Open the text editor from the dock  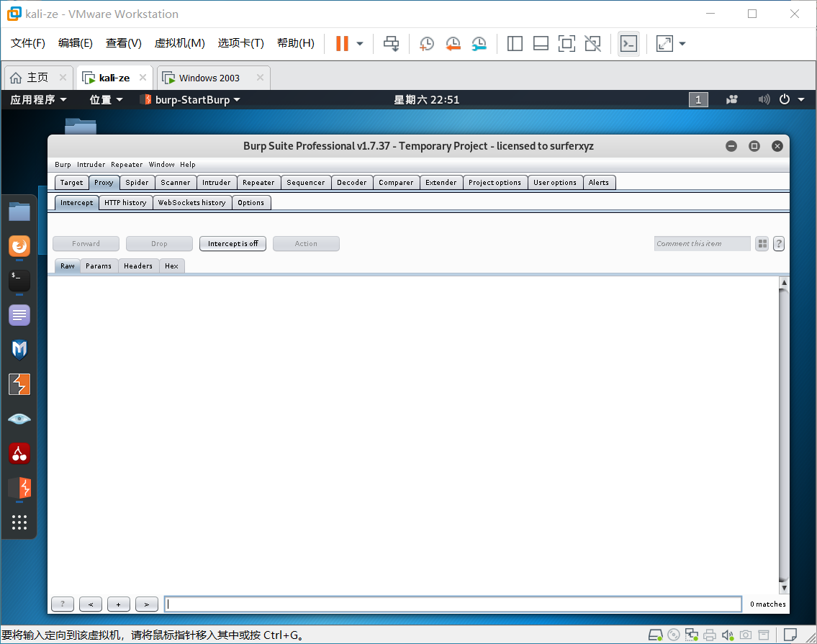(19, 314)
